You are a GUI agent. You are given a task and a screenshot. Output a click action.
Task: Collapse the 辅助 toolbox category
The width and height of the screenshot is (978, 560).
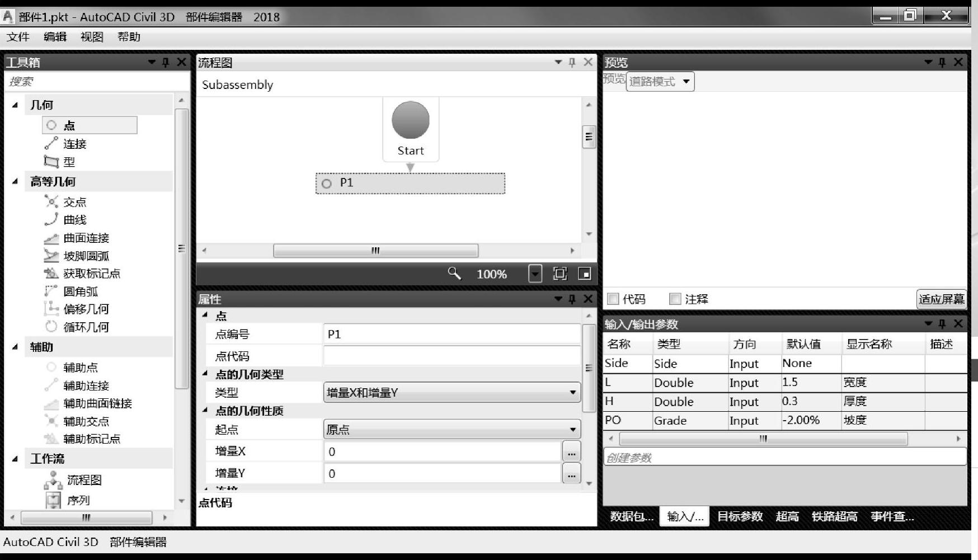tap(15, 347)
